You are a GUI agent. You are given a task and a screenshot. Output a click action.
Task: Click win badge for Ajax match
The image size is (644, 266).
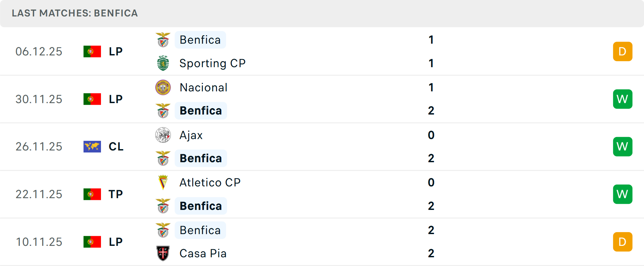[x=623, y=146]
